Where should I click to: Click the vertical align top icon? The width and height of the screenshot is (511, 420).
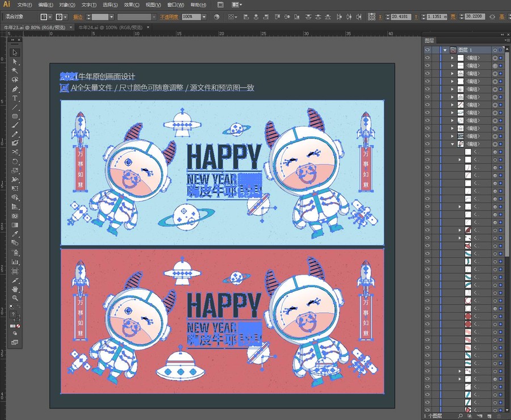(277, 16)
